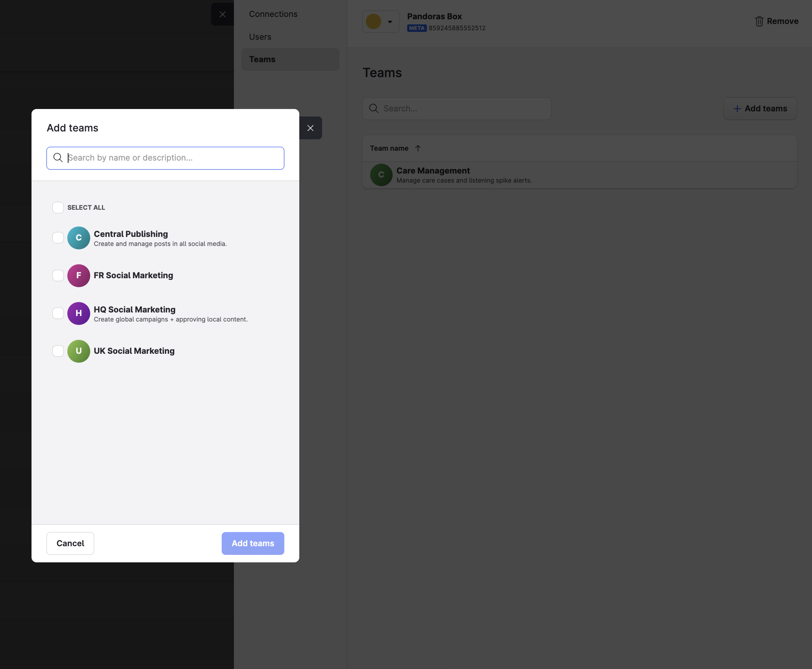Click the Remove trash icon
Screen dimensions: 812x669
(x=759, y=21)
